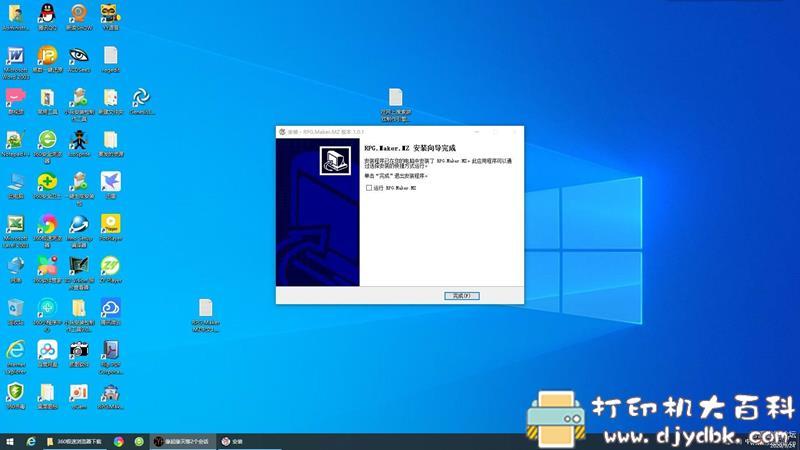This screenshot has width=800, height=450.
Task: Click the 完成(F) finish button in installer
Action: point(462,296)
